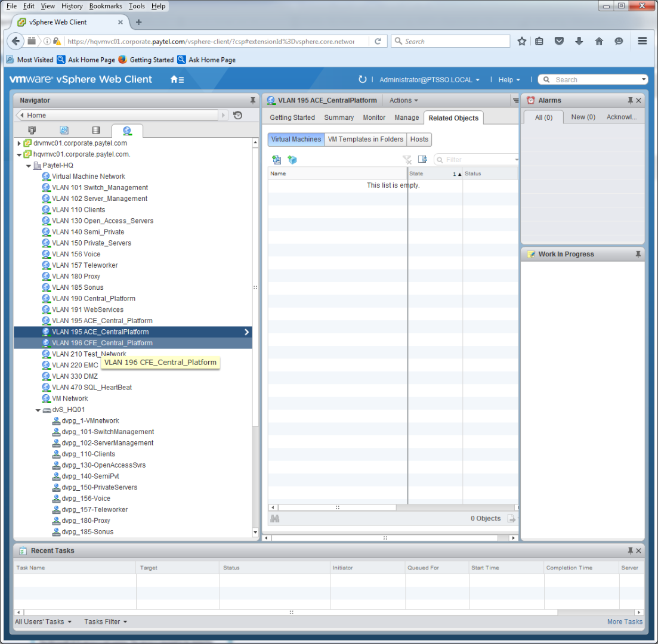Open the Firefox Bookmarks menu
Image resolution: width=658 pixels, height=644 pixels.
106,6
